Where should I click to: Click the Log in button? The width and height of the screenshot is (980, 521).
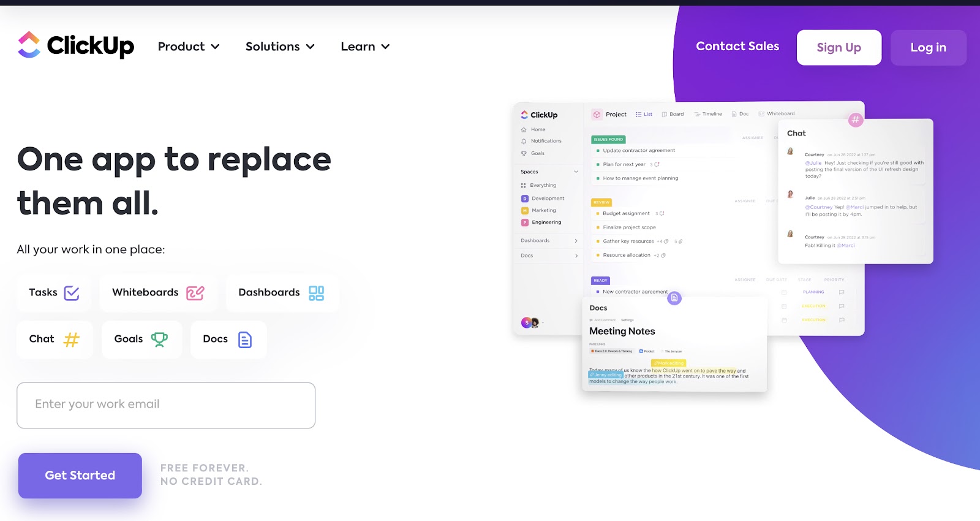(928, 47)
